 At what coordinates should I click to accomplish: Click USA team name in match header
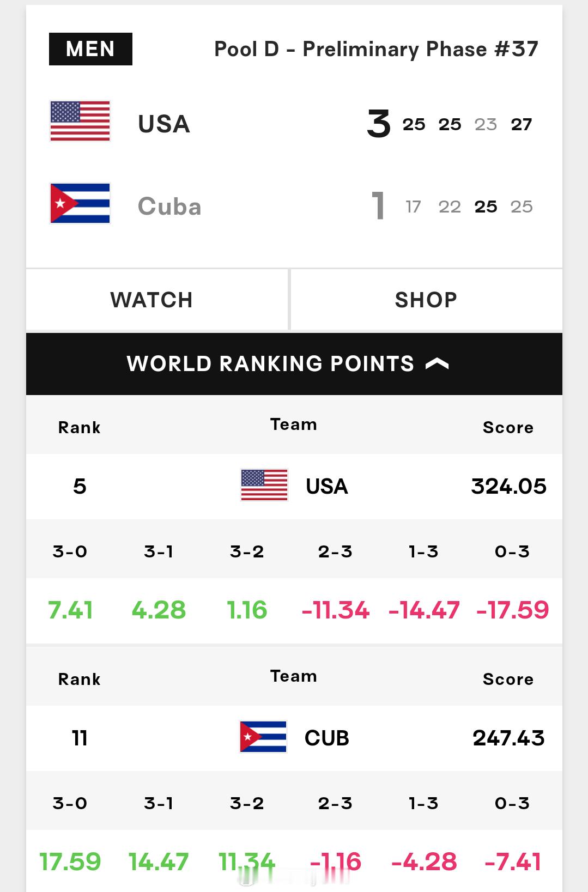[x=164, y=124]
